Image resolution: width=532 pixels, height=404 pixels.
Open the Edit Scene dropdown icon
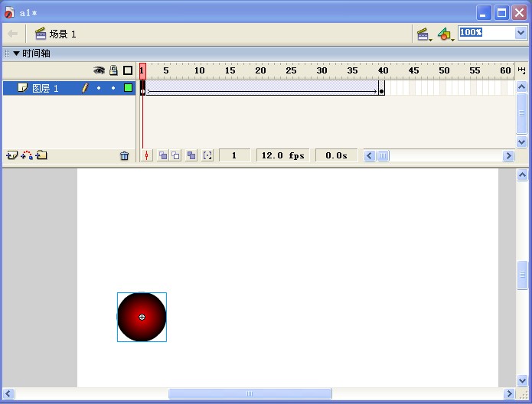[x=424, y=34]
